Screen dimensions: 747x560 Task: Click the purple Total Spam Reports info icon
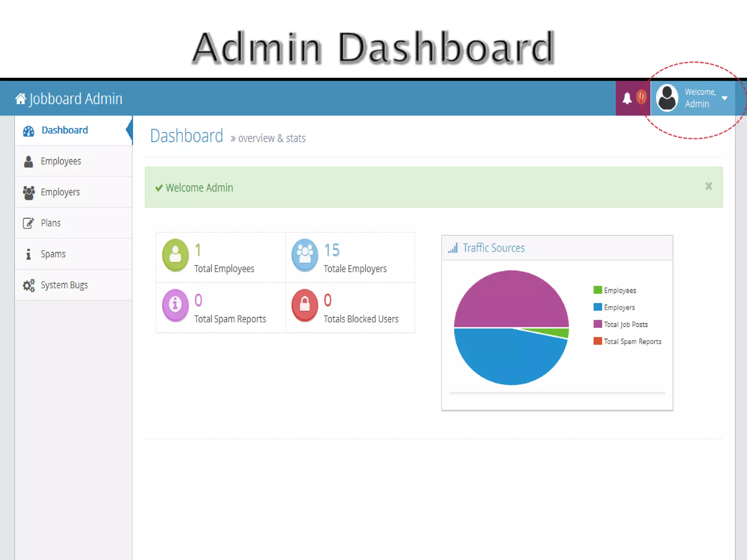tap(175, 305)
